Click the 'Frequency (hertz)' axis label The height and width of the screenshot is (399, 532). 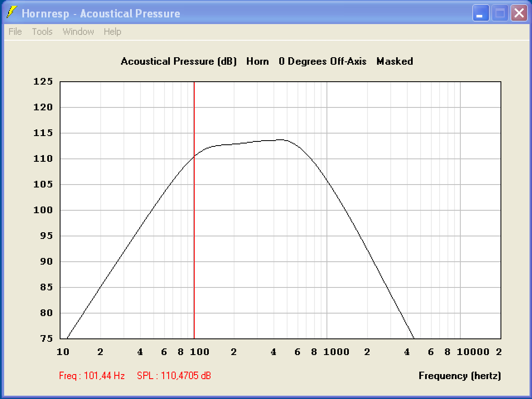[x=460, y=376]
